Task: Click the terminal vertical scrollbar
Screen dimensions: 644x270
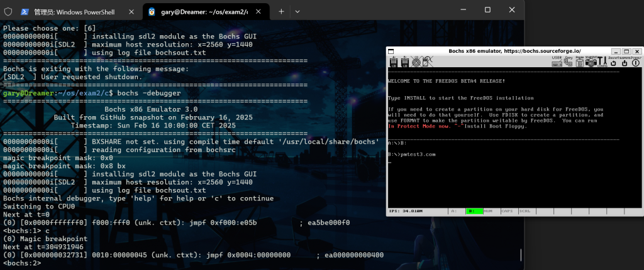Action: 521,254
